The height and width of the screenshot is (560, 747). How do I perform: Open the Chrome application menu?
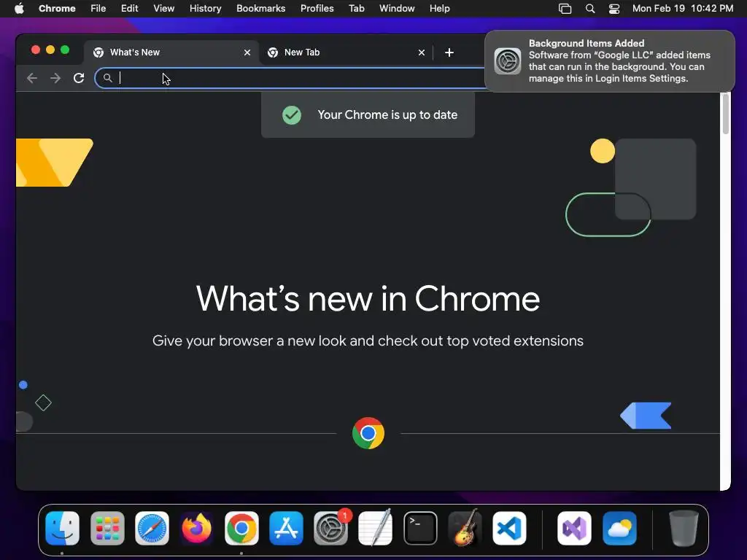57,9
